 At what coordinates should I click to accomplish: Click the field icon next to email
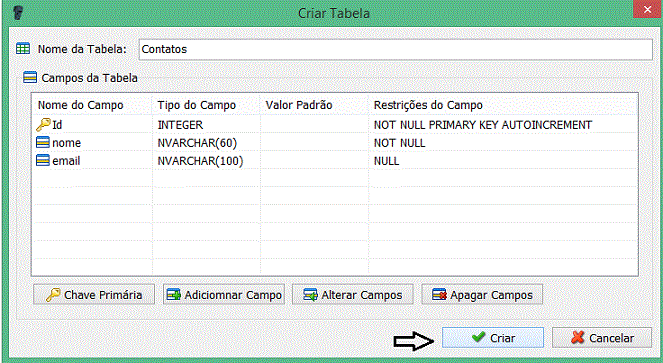43,161
